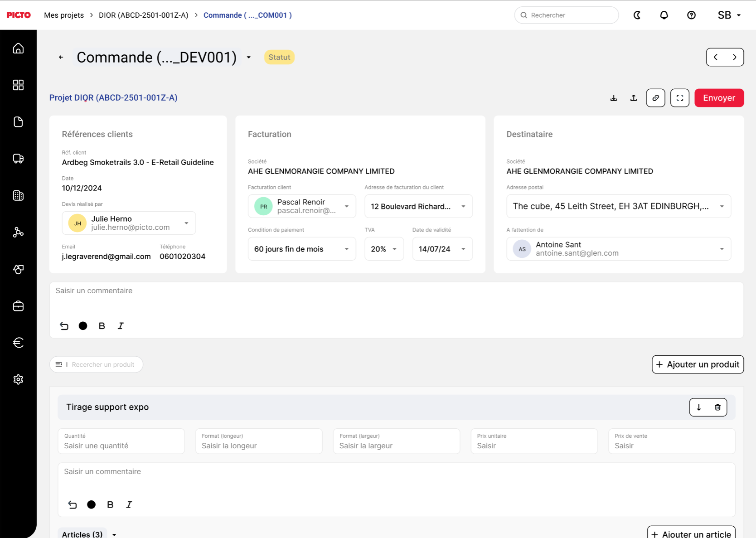Click the Envoyer button

719,98
